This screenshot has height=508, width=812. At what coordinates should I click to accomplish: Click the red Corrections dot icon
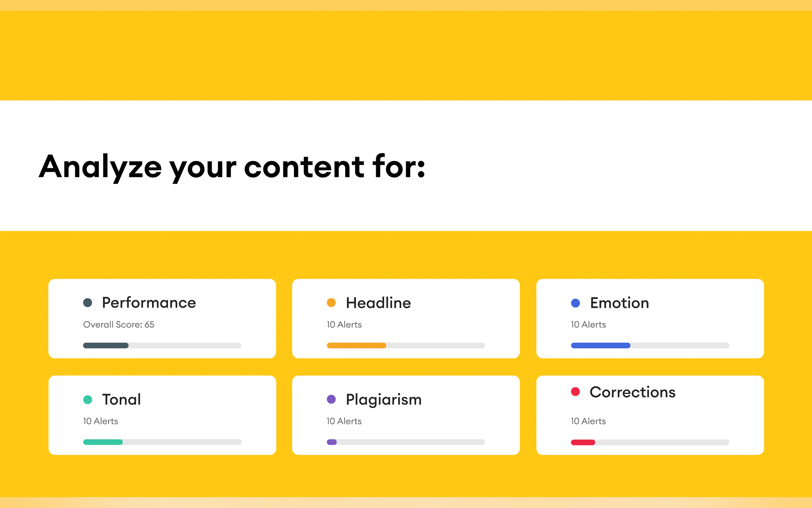point(575,392)
